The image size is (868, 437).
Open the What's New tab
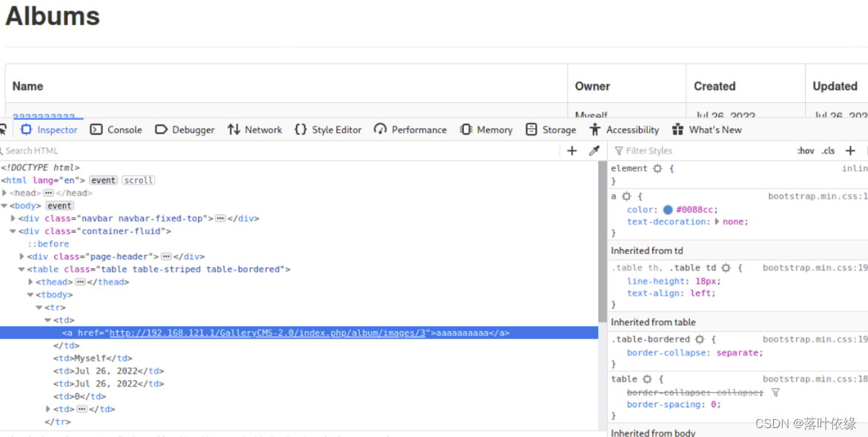pyautogui.click(x=707, y=130)
